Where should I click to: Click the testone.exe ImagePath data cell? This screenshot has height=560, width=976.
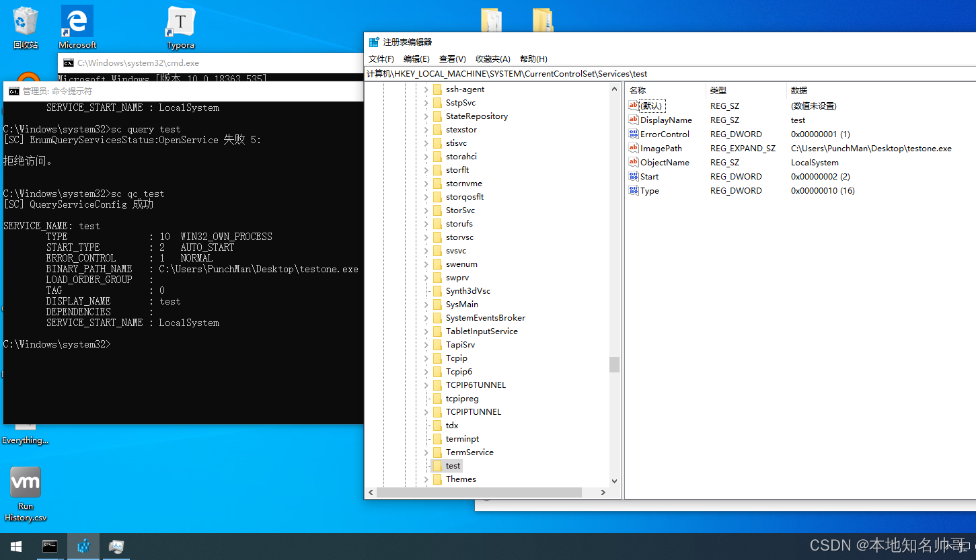(x=871, y=149)
